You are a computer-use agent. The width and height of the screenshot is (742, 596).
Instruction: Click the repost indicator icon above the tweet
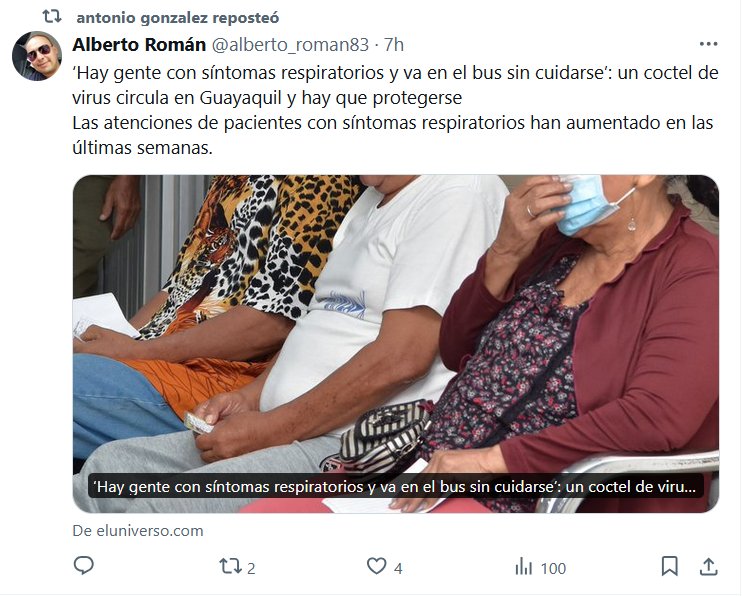(52, 17)
